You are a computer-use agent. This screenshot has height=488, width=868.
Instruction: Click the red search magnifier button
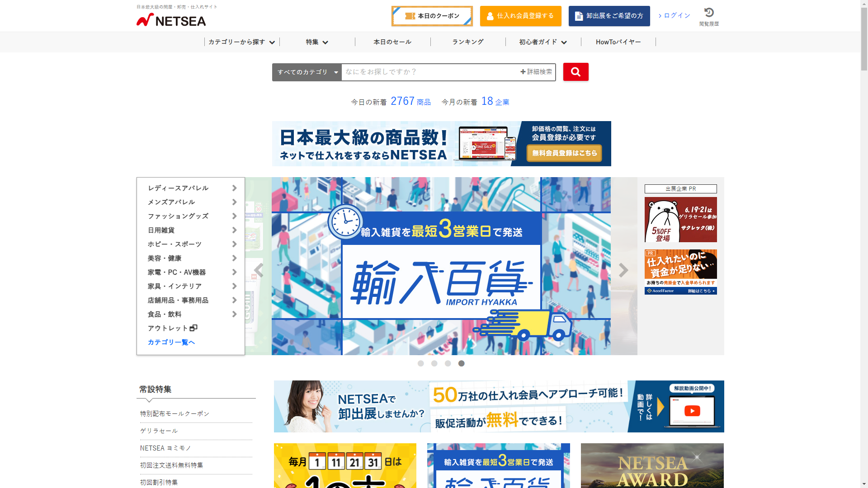click(576, 72)
